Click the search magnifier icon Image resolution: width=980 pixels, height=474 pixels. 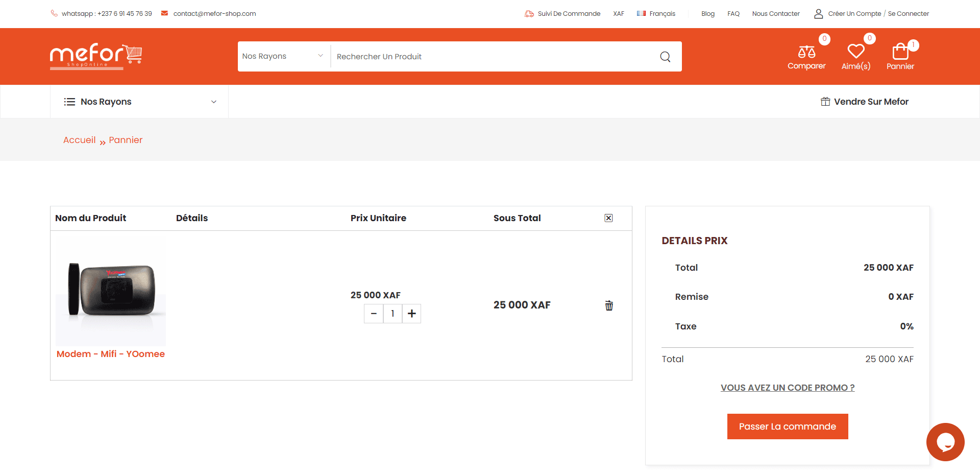(x=665, y=57)
